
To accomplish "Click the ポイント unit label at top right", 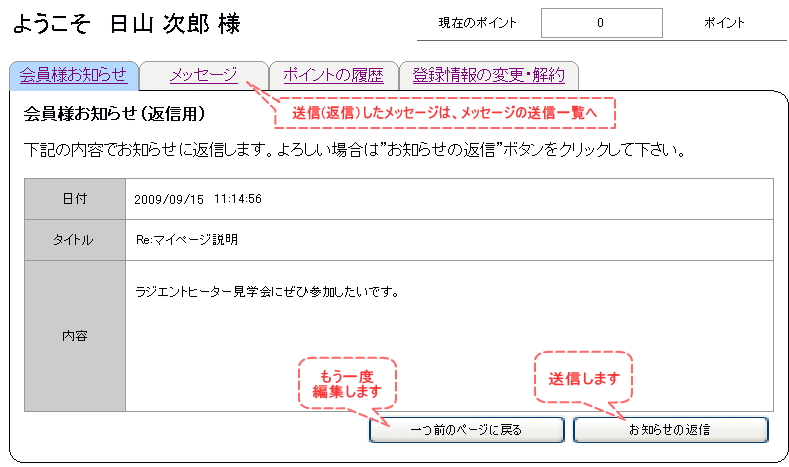I will coord(724,23).
